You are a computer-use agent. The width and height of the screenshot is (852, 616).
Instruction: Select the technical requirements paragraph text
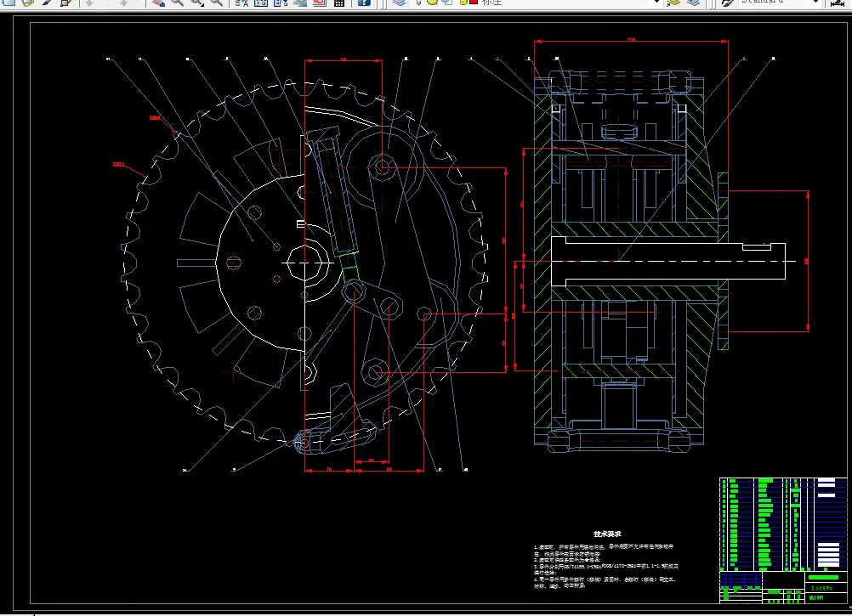pos(606,566)
